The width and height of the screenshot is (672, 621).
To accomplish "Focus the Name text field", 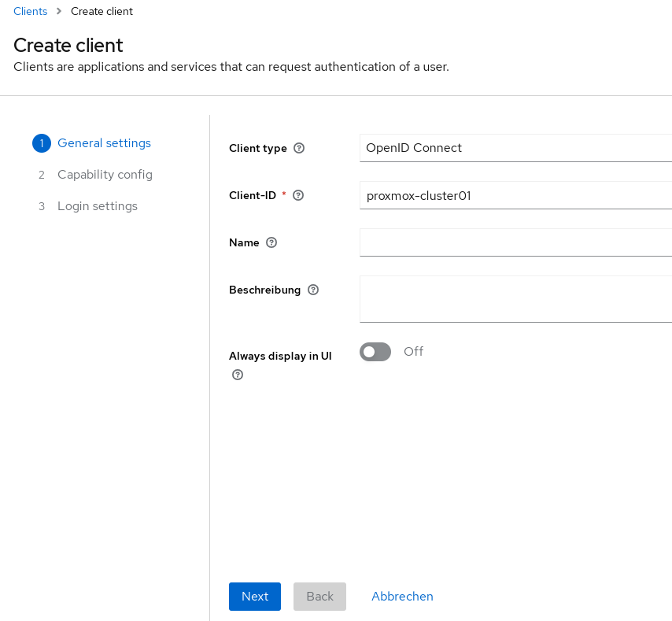I will click(515, 242).
